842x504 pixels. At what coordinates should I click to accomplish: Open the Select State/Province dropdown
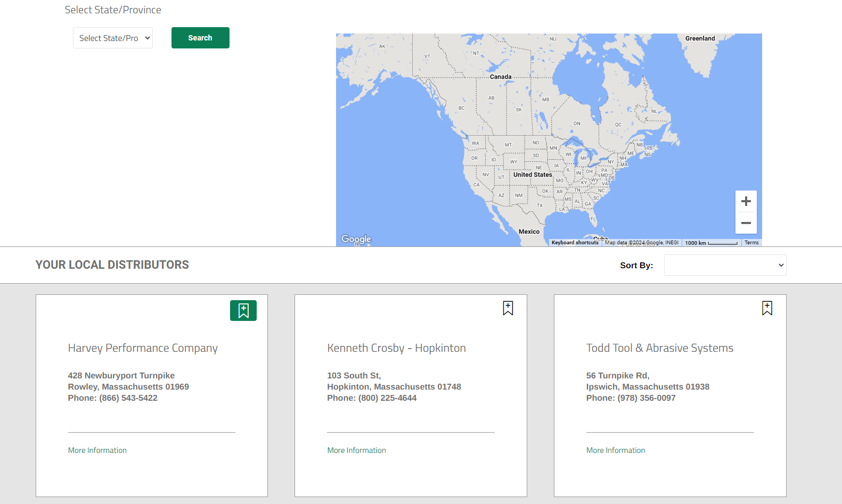(x=113, y=38)
